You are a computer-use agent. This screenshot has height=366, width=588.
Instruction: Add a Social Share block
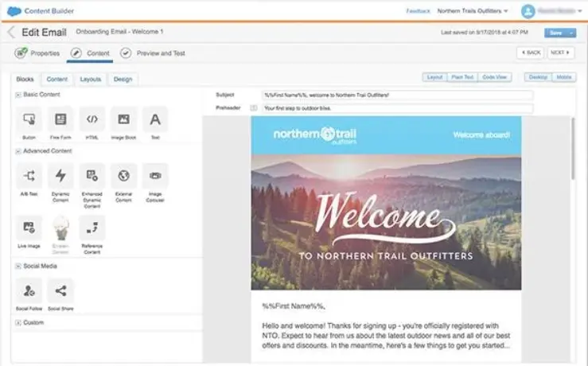pos(60,291)
